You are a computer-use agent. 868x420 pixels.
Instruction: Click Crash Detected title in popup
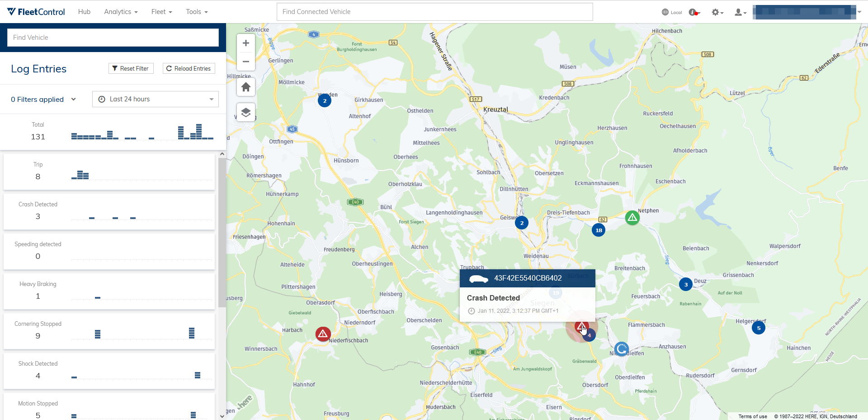(x=493, y=298)
